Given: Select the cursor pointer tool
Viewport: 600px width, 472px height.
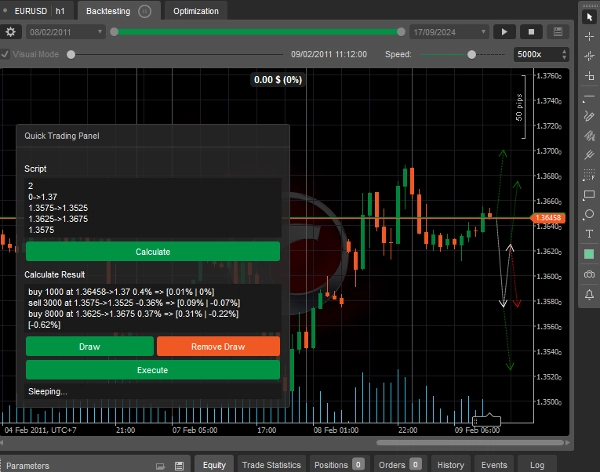Looking at the screenshot, I should click(x=588, y=16).
